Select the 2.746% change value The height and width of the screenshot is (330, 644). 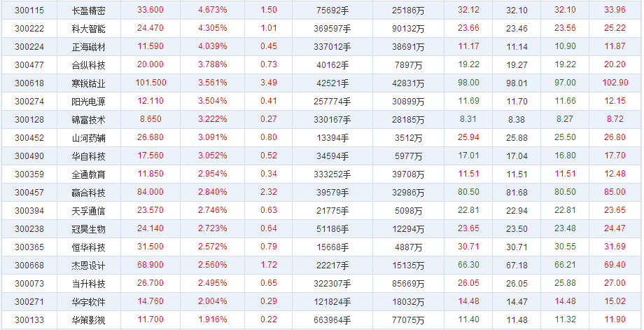tap(212, 209)
